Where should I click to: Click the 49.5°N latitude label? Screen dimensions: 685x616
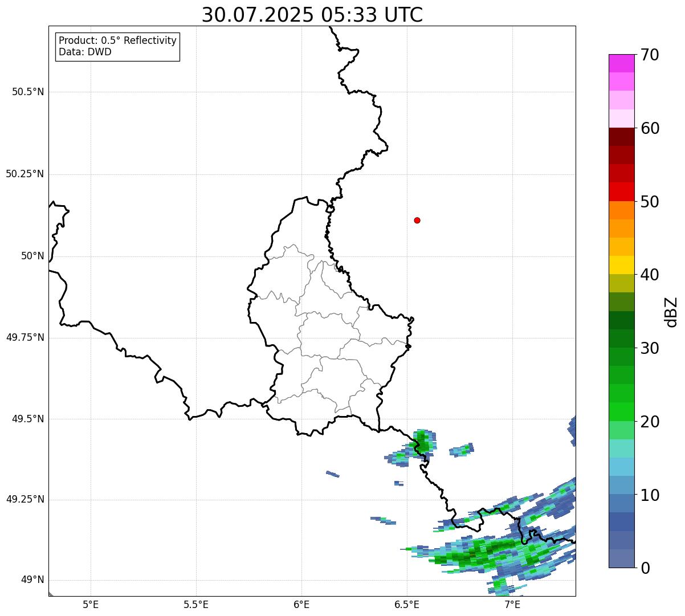pyautogui.click(x=28, y=419)
